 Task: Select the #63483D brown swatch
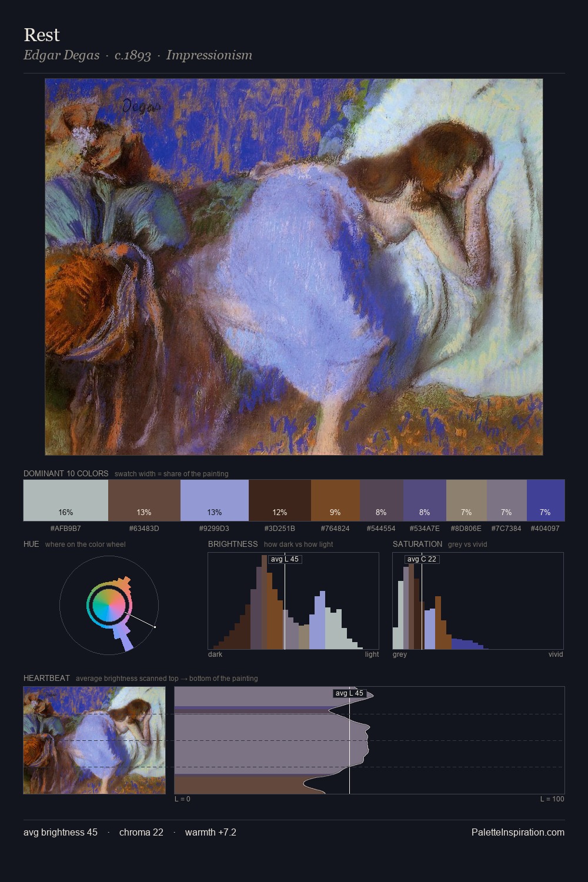click(144, 500)
